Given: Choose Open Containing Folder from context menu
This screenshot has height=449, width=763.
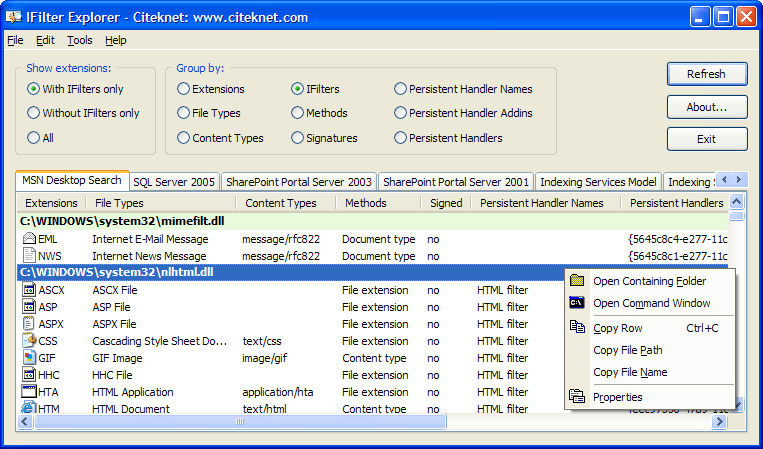Looking at the screenshot, I should pos(650,281).
